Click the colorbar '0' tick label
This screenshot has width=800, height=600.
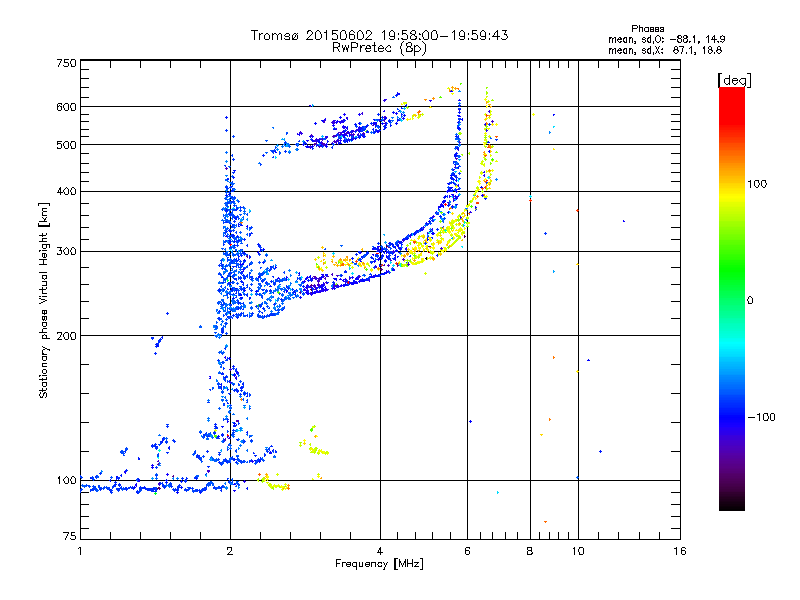tap(749, 300)
